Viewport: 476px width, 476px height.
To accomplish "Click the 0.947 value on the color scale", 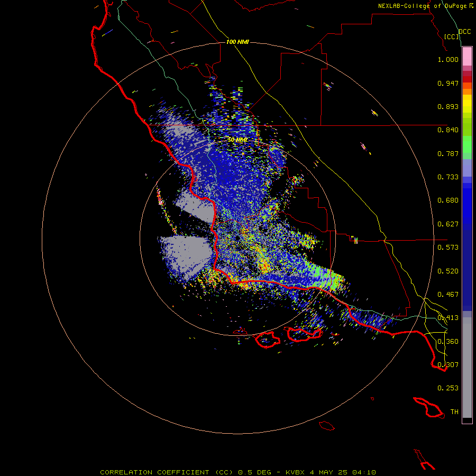I will 448,83.
